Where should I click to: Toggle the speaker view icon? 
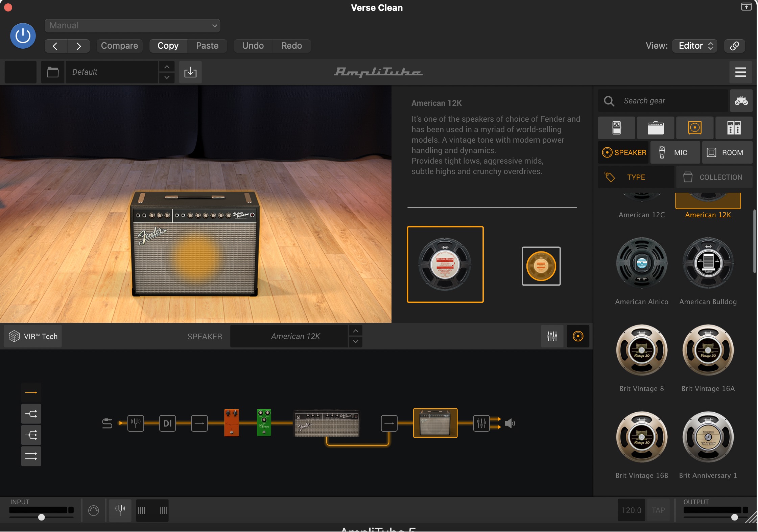pos(578,336)
